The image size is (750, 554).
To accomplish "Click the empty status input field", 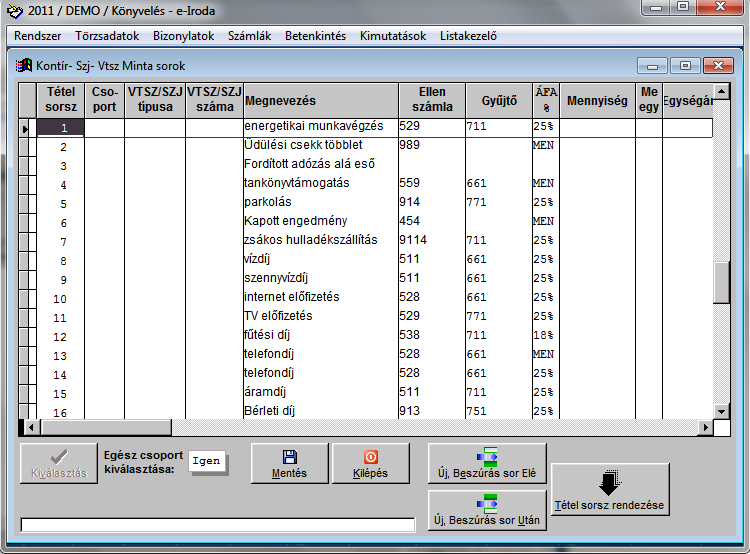I will [217, 525].
